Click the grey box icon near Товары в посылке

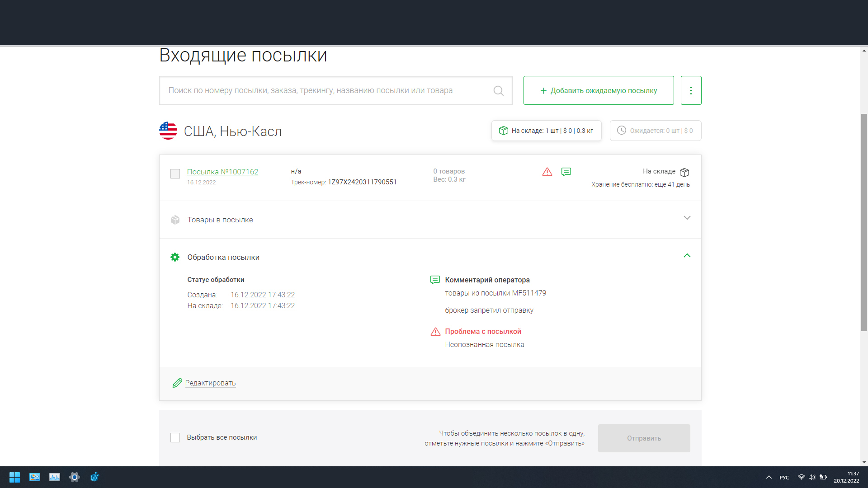pos(175,220)
